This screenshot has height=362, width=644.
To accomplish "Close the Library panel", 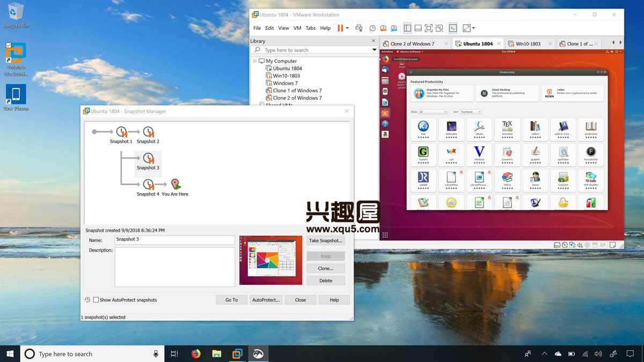I will point(374,41).
